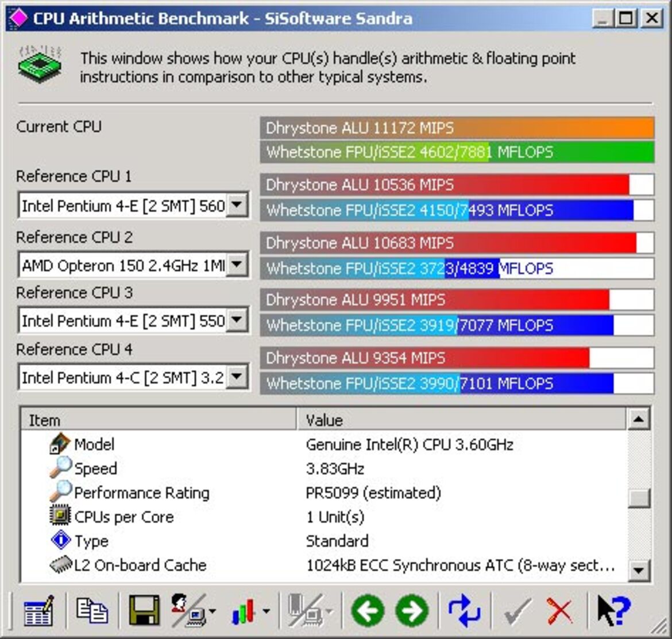The height and width of the screenshot is (639, 672).
Task: Click the Item column header
Action: click(x=159, y=420)
